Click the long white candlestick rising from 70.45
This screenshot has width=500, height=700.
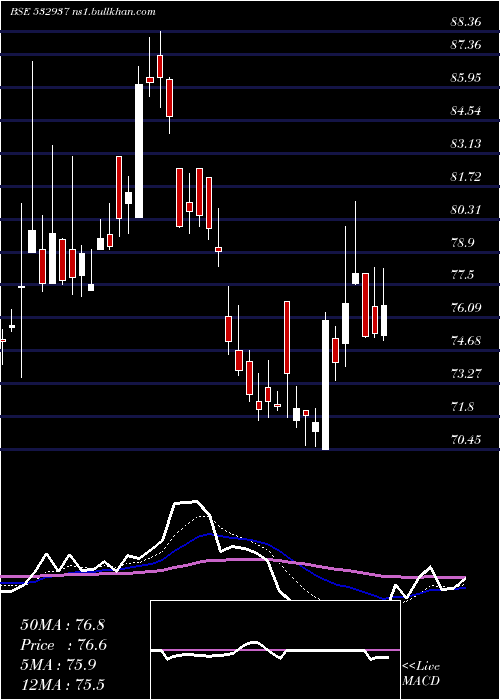[325, 385]
